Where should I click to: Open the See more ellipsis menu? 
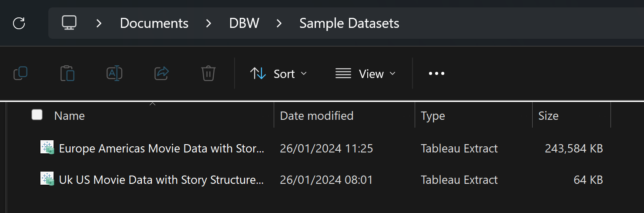click(x=436, y=74)
